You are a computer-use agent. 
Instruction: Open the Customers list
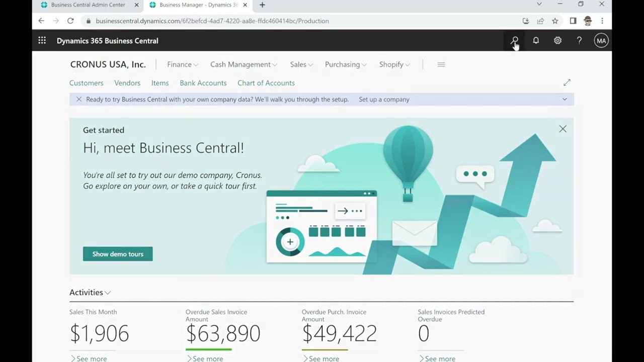pos(87,83)
